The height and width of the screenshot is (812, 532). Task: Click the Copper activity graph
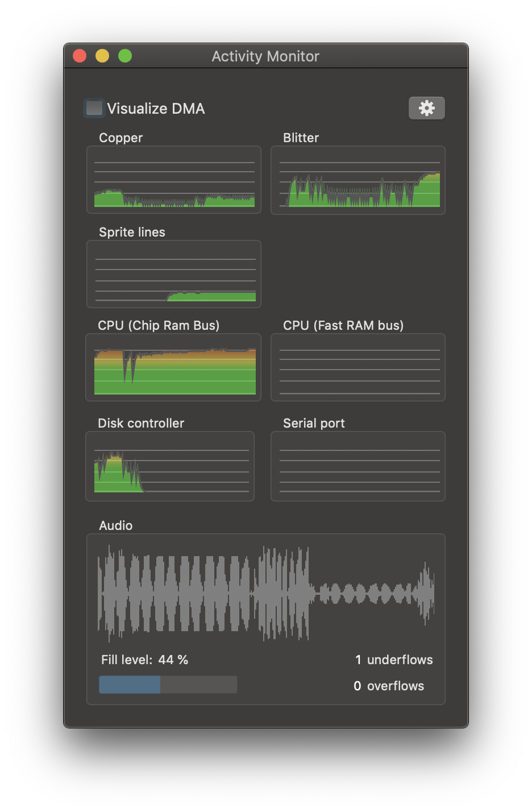[174, 180]
